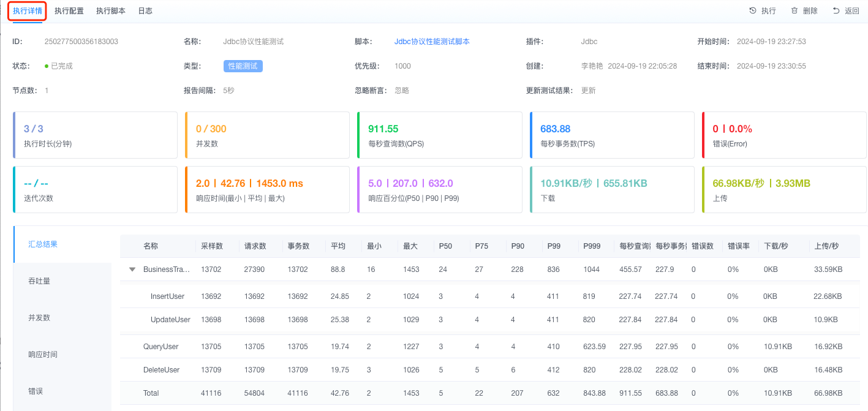The image size is (868, 411).
Task: Click the 迭代次数 card
Action: (x=95, y=189)
